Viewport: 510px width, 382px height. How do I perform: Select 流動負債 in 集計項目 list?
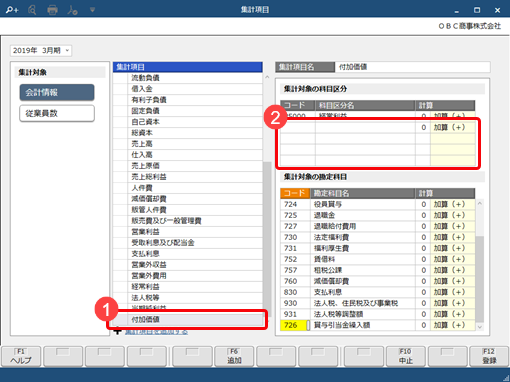[188, 78]
